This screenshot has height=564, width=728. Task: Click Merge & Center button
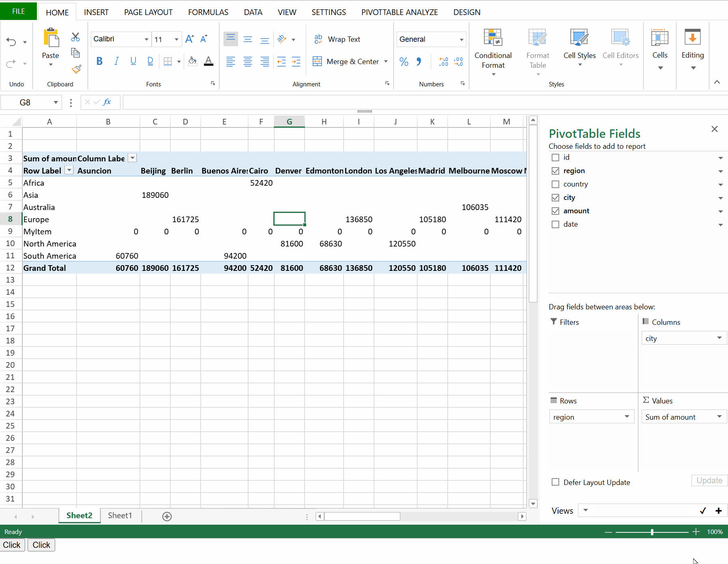coord(347,62)
